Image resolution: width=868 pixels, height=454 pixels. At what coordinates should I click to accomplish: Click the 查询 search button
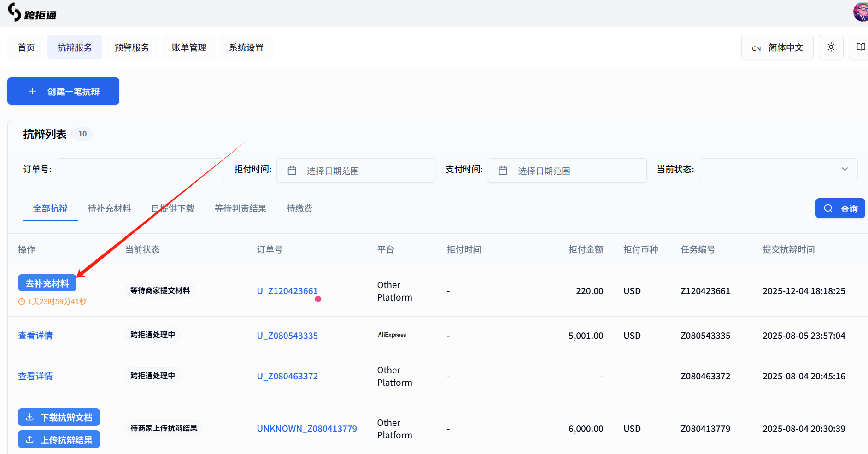click(x=840, y=208)
